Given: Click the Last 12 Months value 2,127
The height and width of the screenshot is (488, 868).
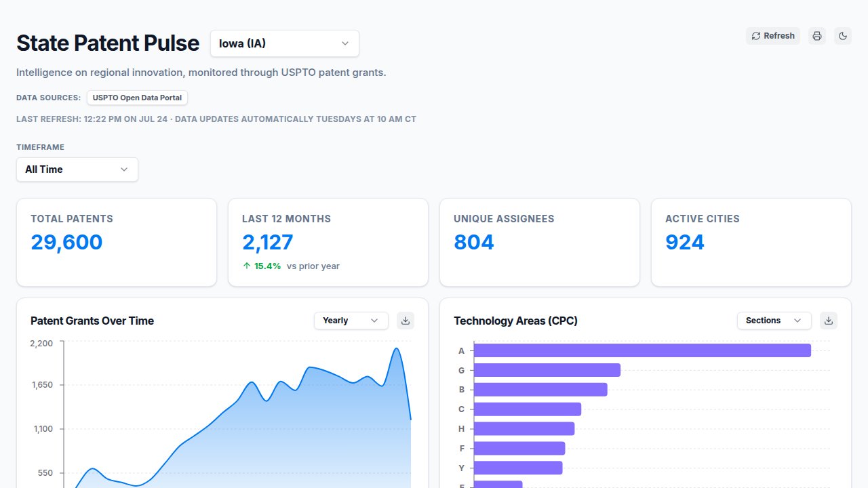Looking at the screenshot, I should [x=268, y=242].
